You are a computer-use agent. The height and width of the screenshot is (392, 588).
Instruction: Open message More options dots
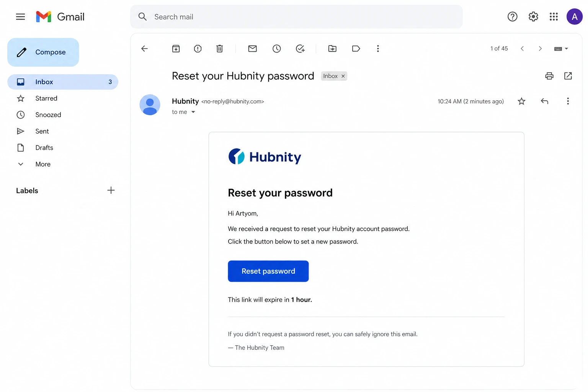tap(568, 101)
